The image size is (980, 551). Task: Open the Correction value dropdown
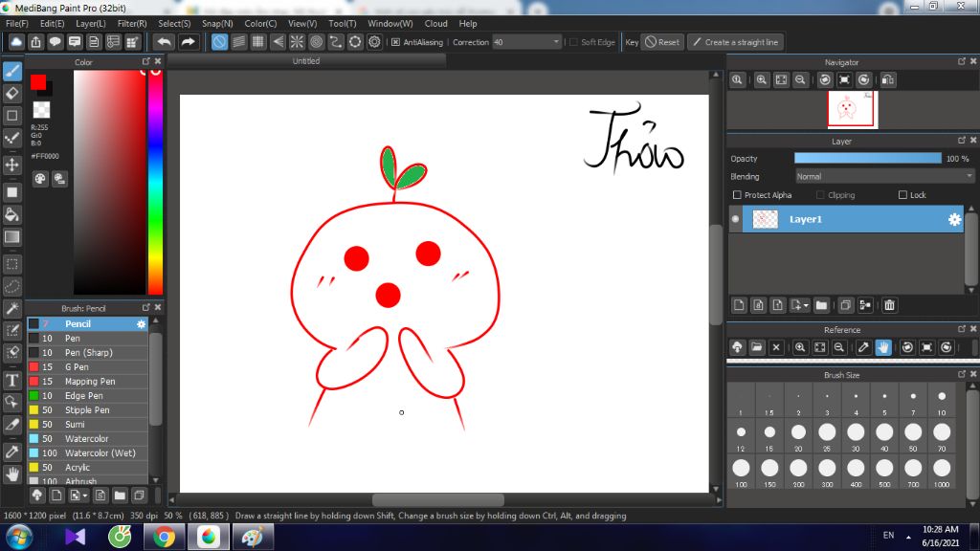(x=556, y=42)
